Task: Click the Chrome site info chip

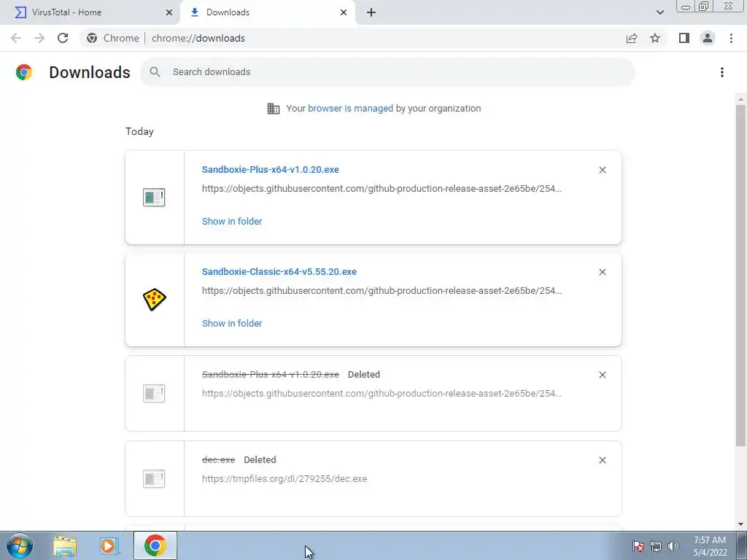Action: [x=113, y=38]
